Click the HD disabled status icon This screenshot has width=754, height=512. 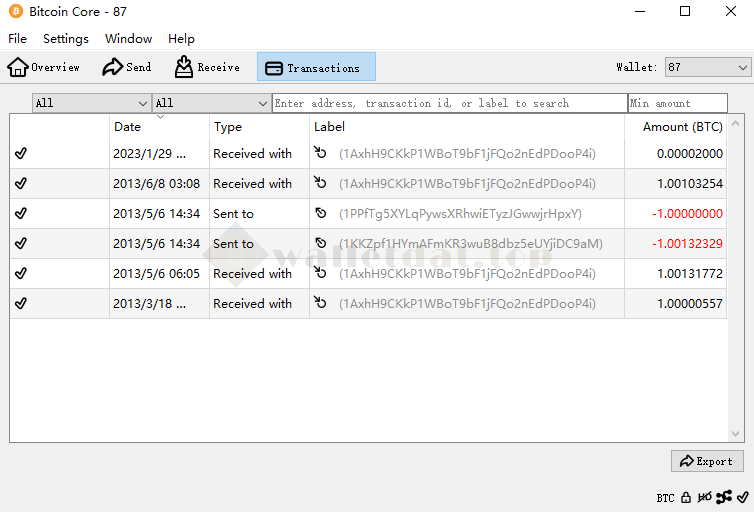(705, 497)
